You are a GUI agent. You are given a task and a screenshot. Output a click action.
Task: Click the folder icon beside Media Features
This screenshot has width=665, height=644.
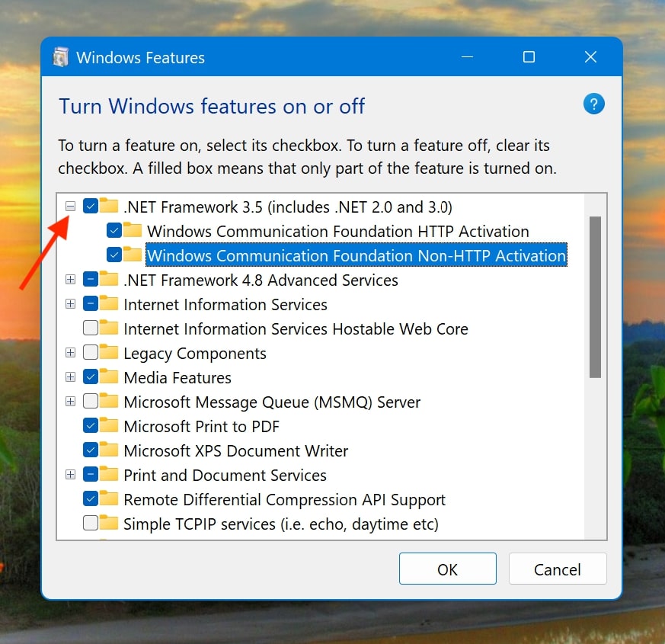point(109,377)
